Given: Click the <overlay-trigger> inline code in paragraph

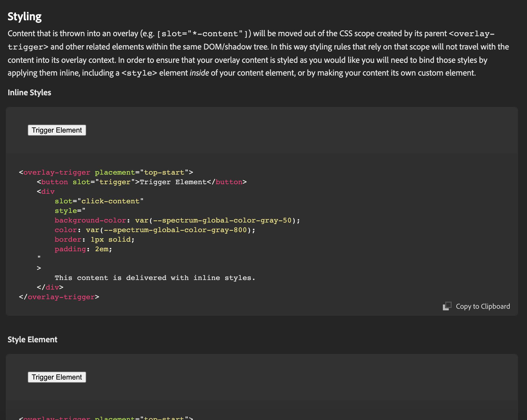Looking at the screenshot, I should [x=471, y=34].
